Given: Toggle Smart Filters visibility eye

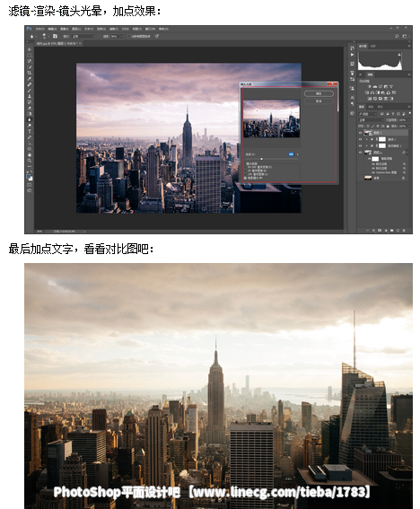Looking at the screenshot, I should [369, 158].
